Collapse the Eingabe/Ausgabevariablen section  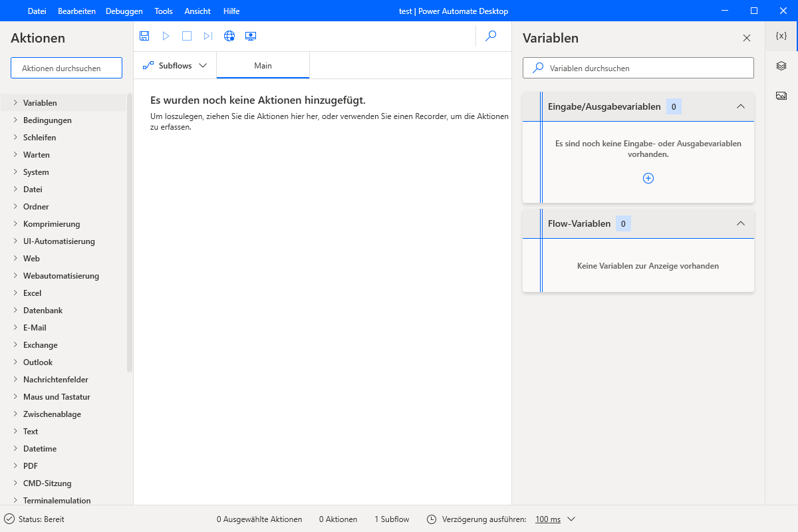tap(741, 106)
